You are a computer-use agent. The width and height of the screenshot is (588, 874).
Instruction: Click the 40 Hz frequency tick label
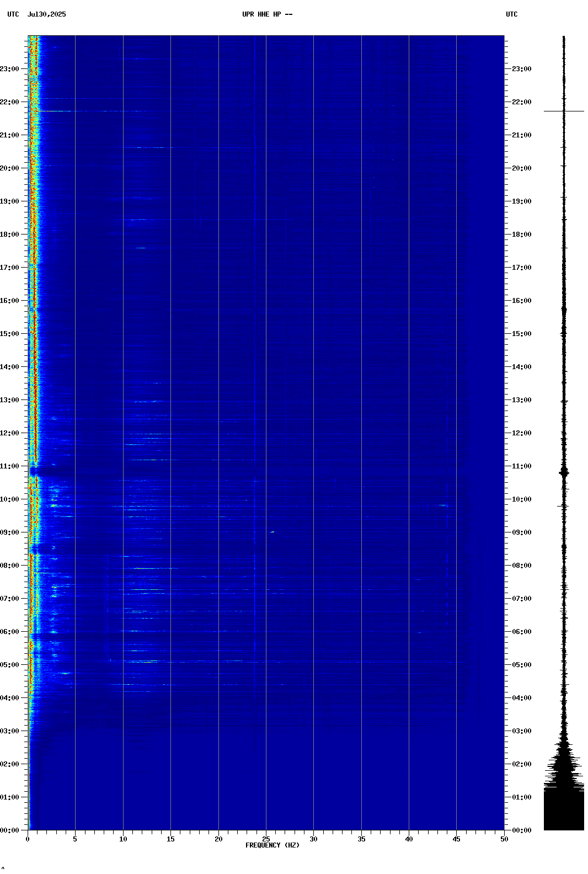pos(409,839)
